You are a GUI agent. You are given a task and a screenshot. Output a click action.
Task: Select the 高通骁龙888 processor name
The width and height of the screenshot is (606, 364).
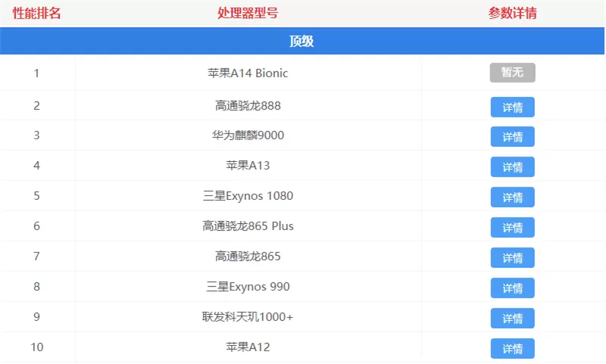pos(248,105)
